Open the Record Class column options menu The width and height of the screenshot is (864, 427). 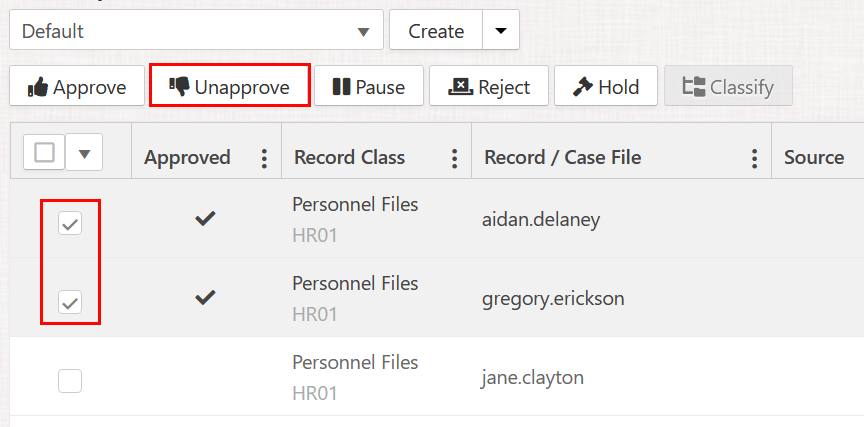pyautogui.click(x=454, y=158)
